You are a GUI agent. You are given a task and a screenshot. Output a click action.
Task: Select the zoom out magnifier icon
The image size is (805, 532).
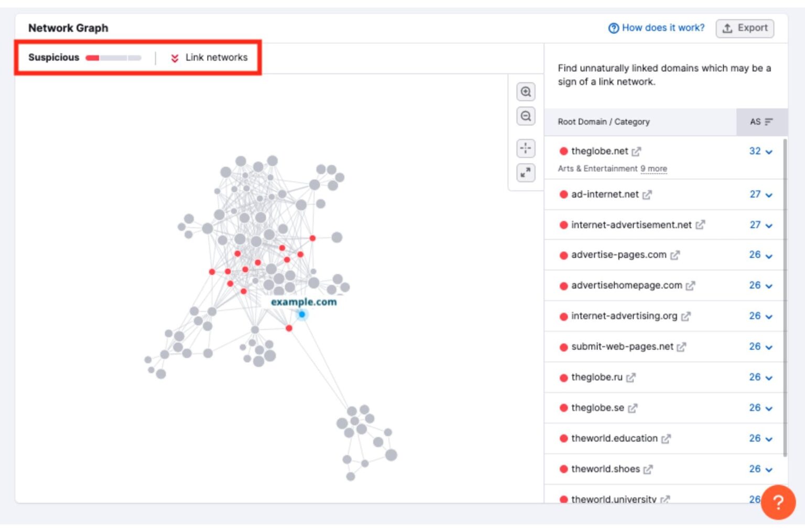click(x=526, y=116)
